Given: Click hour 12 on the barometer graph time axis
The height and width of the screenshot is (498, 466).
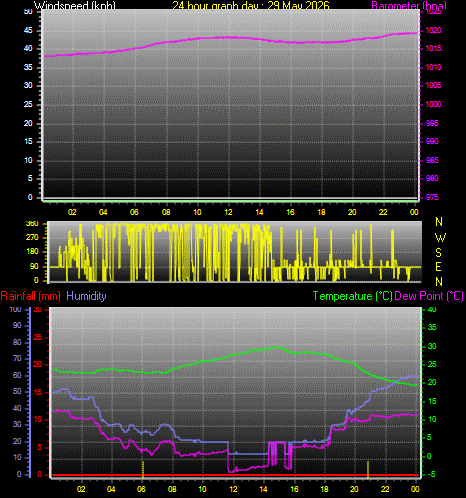Looking at the screenshot, I should coord(228,212).
